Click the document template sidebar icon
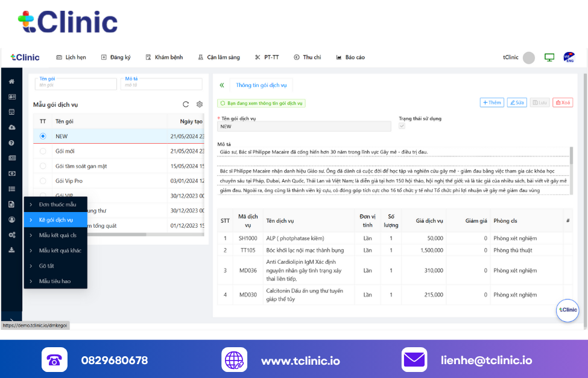588x378 pixels. point(11,204)
